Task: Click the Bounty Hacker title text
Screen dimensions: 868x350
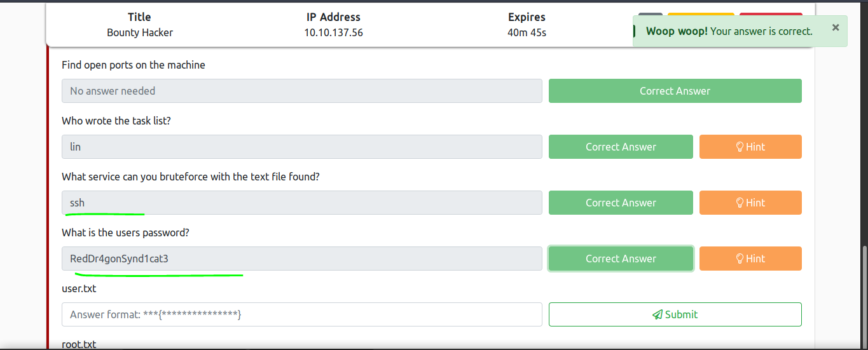Action: [x=140, y=32]
